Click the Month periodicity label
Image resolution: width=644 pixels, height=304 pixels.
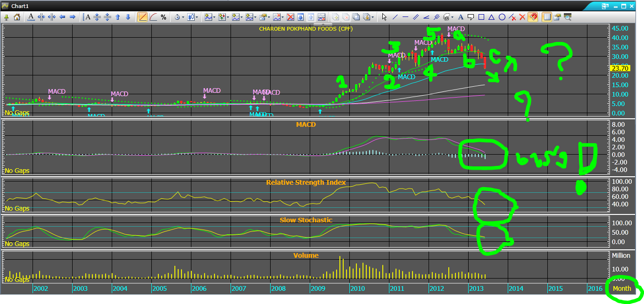(x=622, y=288)
